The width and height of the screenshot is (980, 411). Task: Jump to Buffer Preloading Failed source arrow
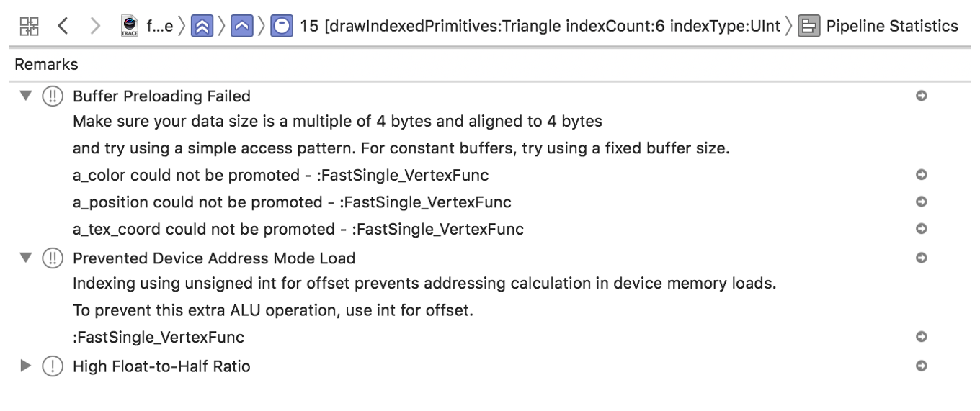click(920, 96)
